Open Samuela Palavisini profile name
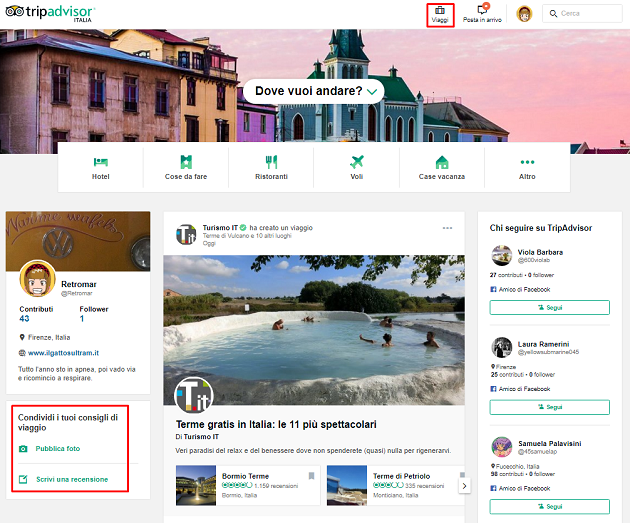The width and height of the screenshot is (630, 523). pos(550,443)
